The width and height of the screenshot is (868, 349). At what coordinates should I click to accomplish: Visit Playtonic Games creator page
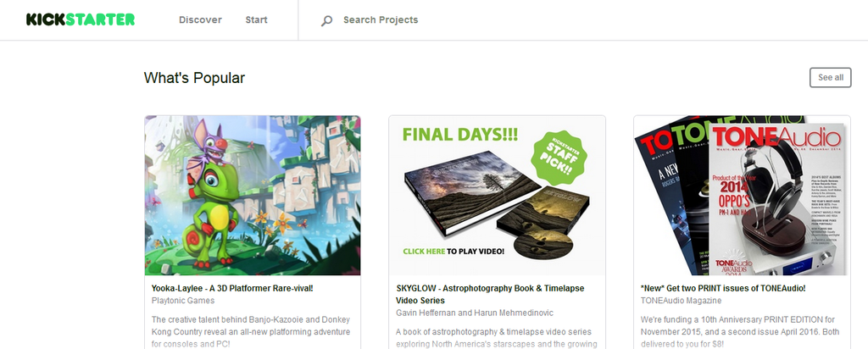[183, 301]
